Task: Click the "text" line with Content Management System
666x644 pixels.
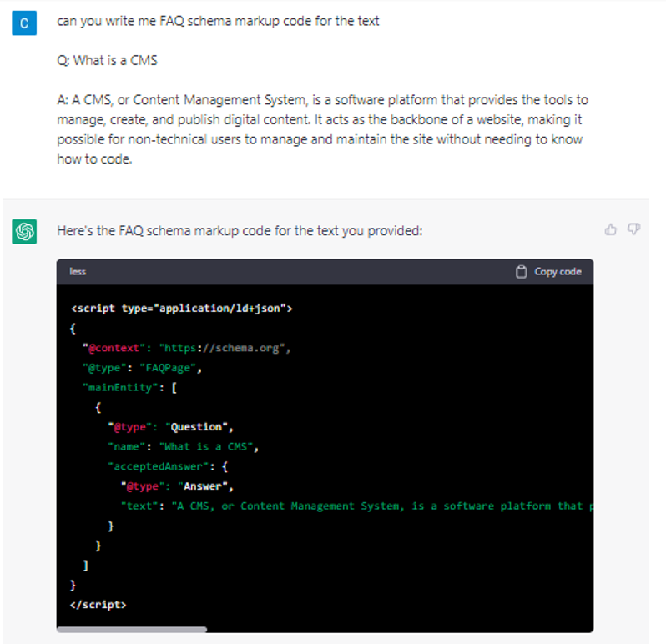Action: pyautogui.click(x=357, y=506)
